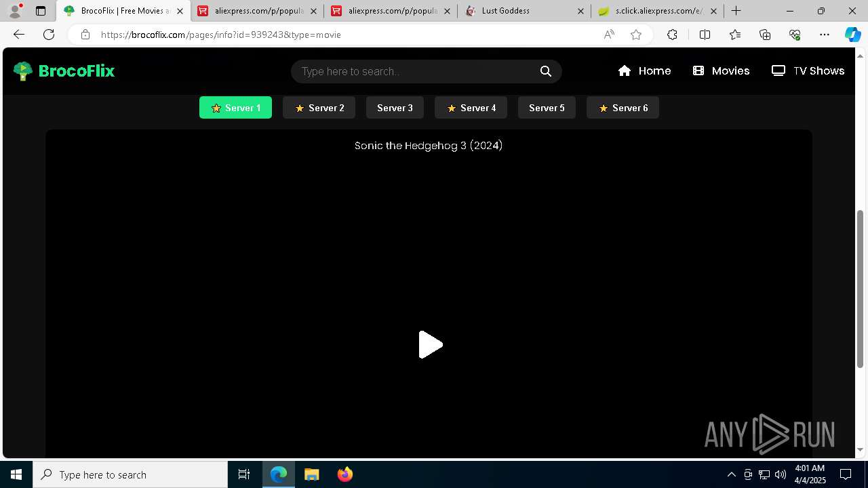Go back in browser
This screenshot has height=488, width=868.
click(19, 35)
